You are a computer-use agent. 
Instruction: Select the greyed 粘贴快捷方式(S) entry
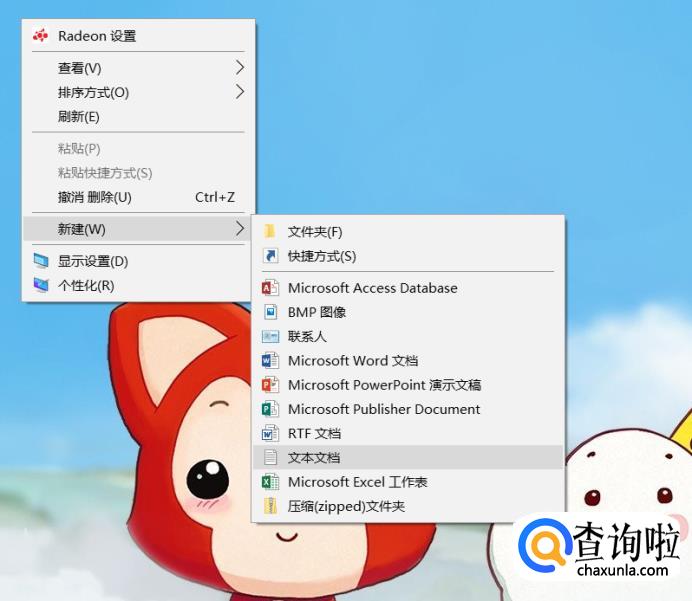(138, 173)
